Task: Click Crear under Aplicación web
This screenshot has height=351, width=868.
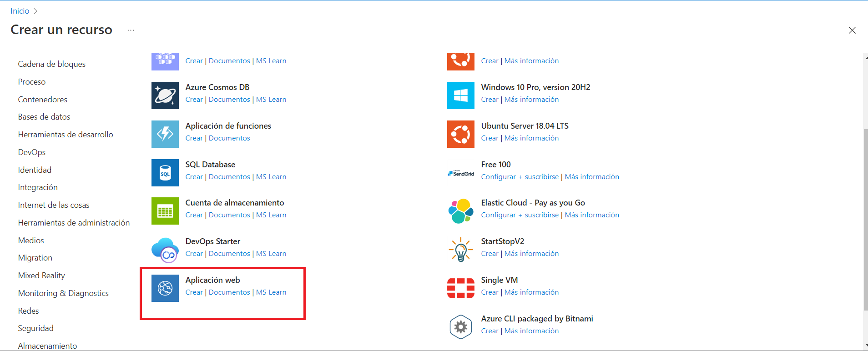Action: coord(194,292)
